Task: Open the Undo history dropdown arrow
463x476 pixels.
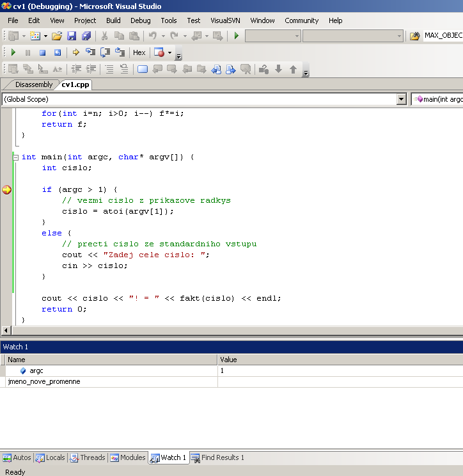Action: click(x=163, y=36)
